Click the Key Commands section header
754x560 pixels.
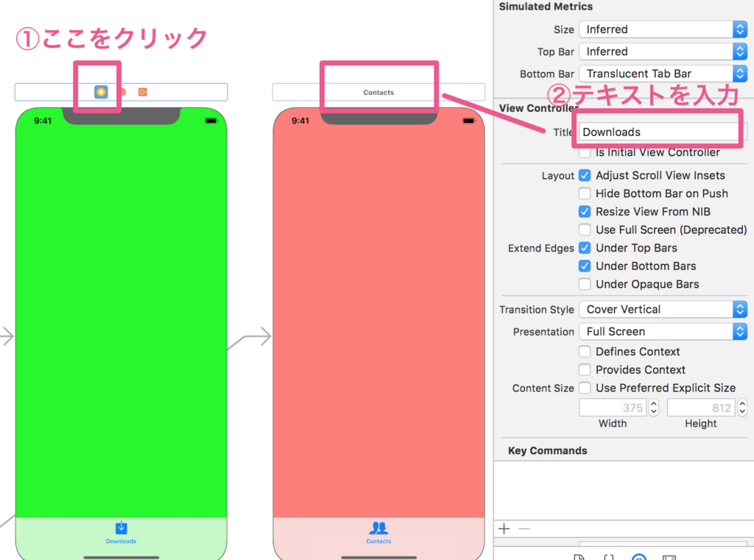(x=547, y=450)
